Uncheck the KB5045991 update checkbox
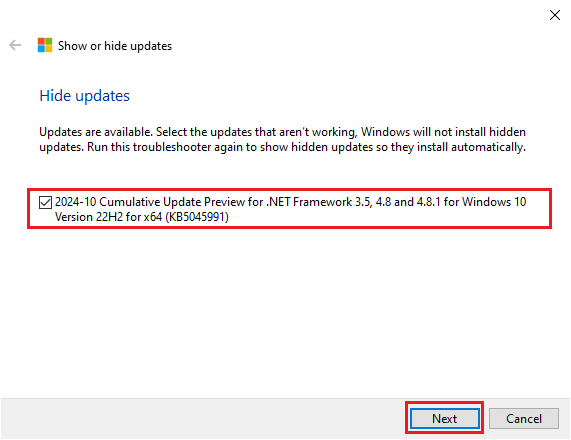Image resolution: width=571 pixels, height=440 pixels. pos(45,202)
